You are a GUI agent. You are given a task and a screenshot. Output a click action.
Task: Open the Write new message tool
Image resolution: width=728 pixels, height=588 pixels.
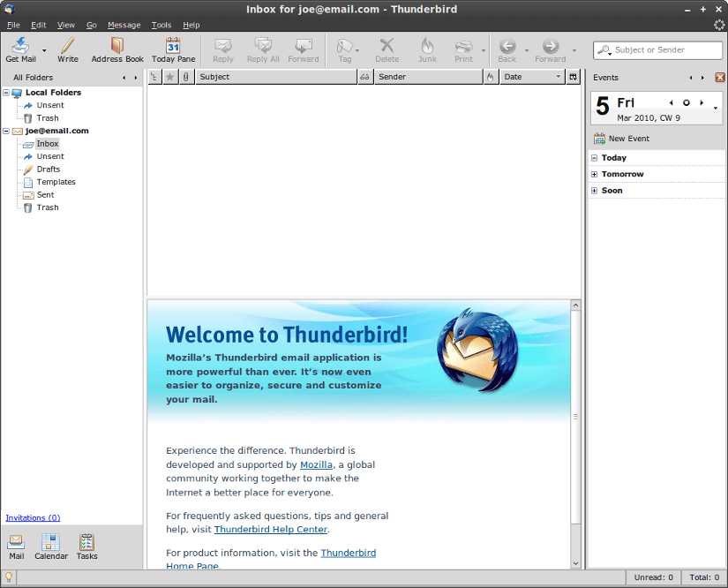(x=68, y=49)
